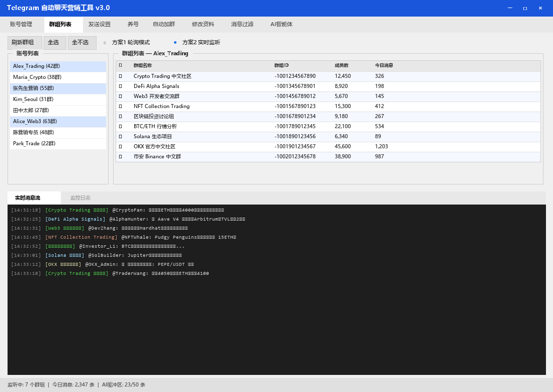Check the DeFi Alpha Signals group row
Screen dimensions: 553x392
point(120,86)
